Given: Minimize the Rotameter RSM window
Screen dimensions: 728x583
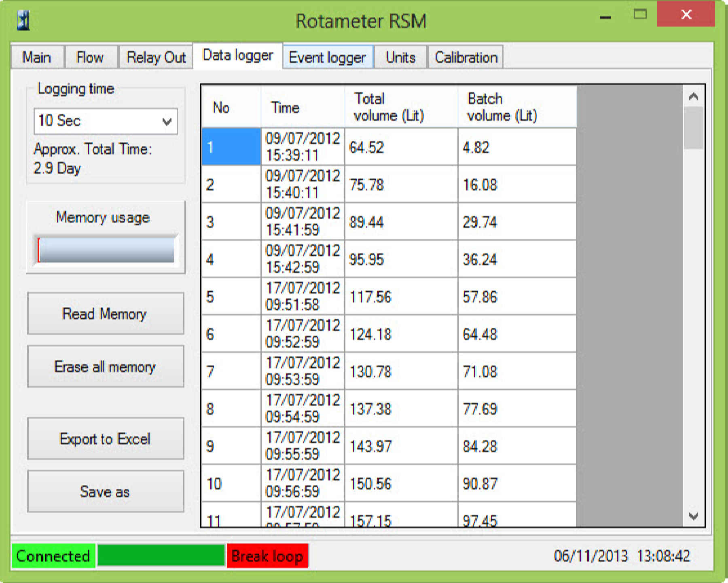Looking at the screenshot, I should click(x=605, y=17).
